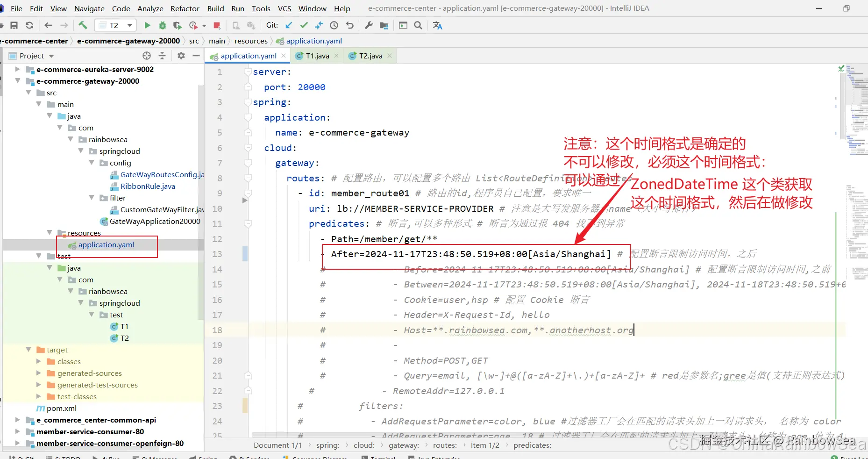This screenshot has height=459, width=868.
Task: Select pom.xml in the project tree
Action: click(57, 408)
